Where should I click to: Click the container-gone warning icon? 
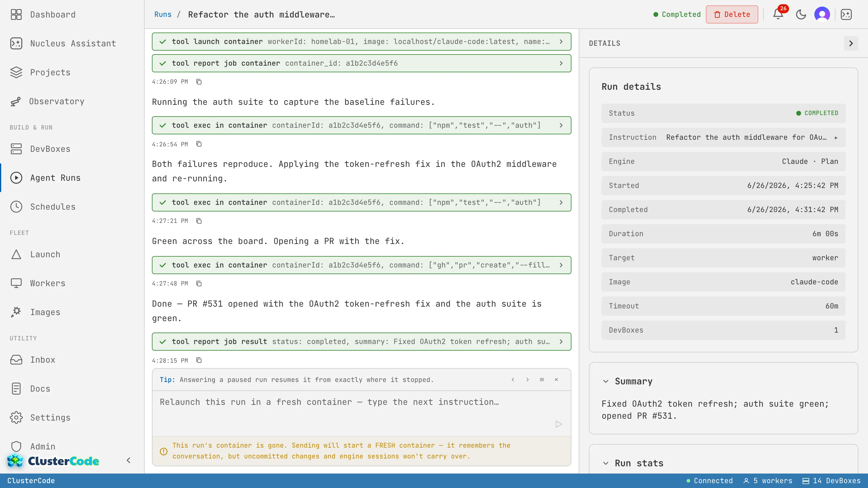click(x=163, y=451)
